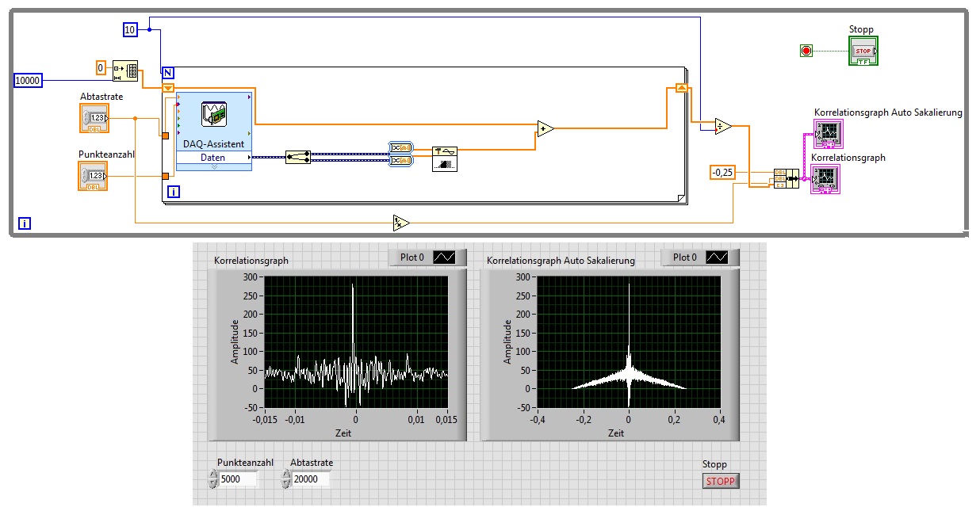Click the -0,4 x-axis value of right graph
This screenshot has width=980, height=511.
pos(538,418)
